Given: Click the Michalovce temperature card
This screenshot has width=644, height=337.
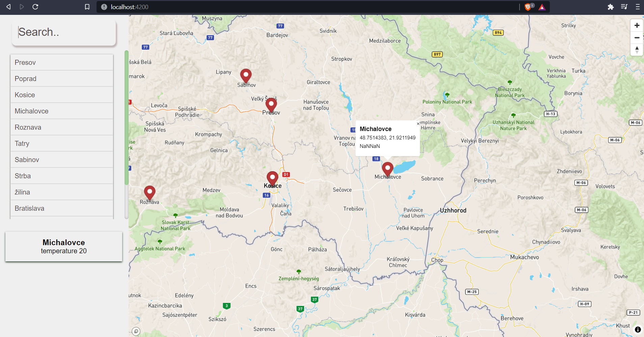Looking at the screenshot, I should tap(64, 247).
